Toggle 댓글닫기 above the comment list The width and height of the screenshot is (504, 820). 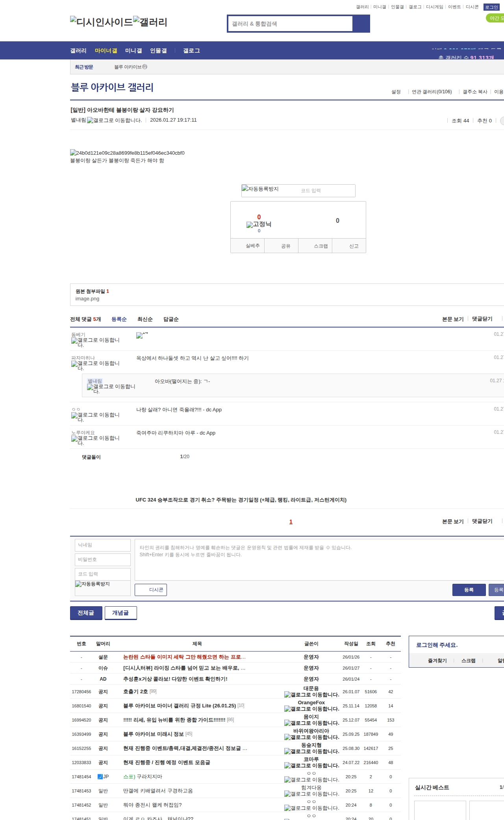click(x=482, y=319)
